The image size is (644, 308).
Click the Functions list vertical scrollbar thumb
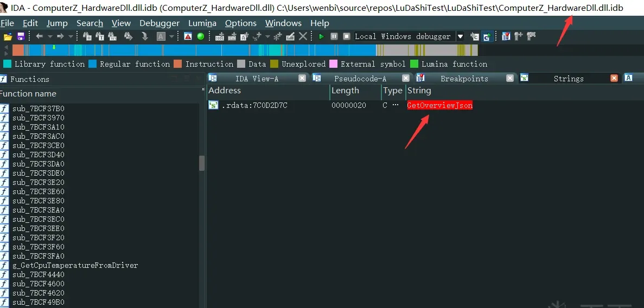pos(202,163)
